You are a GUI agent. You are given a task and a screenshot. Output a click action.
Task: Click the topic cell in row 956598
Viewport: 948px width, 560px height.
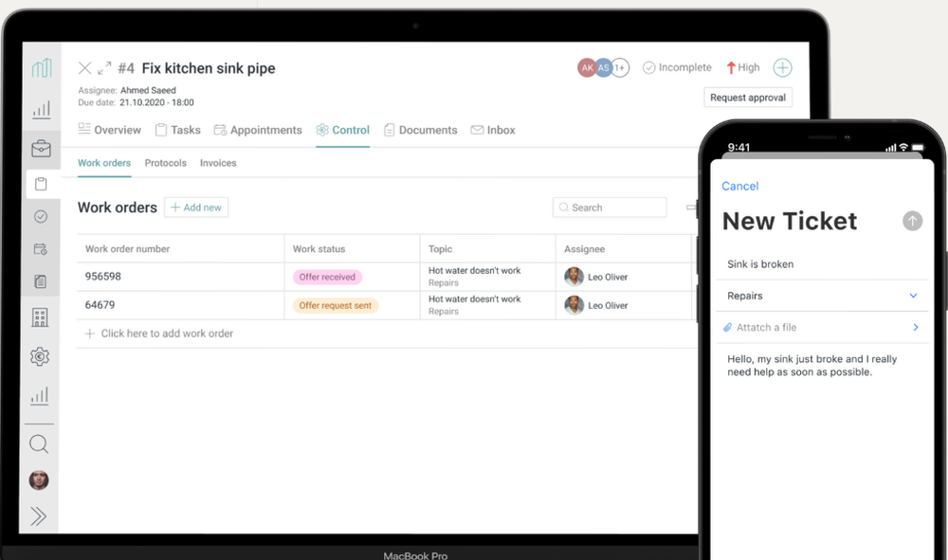(x=487, y=277)
